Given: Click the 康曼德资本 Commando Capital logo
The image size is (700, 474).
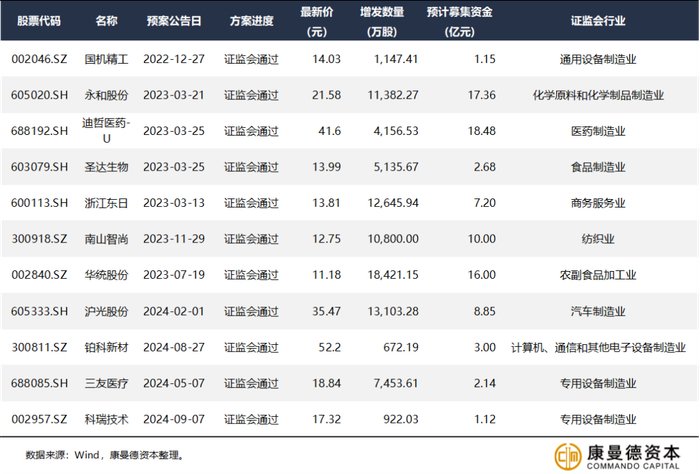Looking at the screenshot, I should click(x=617, y=457).
